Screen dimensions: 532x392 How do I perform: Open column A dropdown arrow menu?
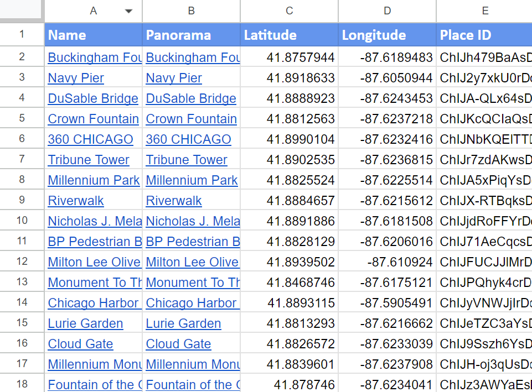click(129, 11)
